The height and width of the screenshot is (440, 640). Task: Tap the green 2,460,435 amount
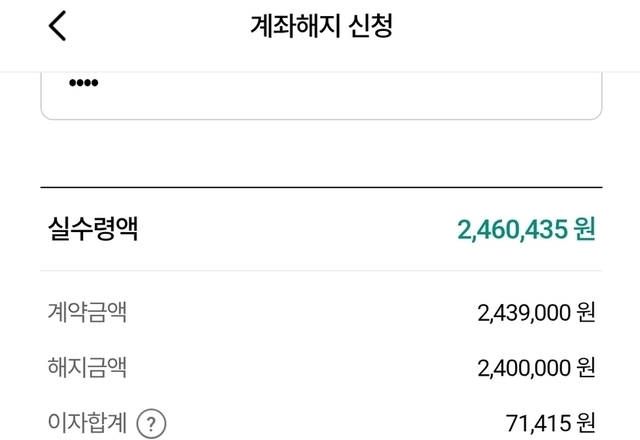512,229
